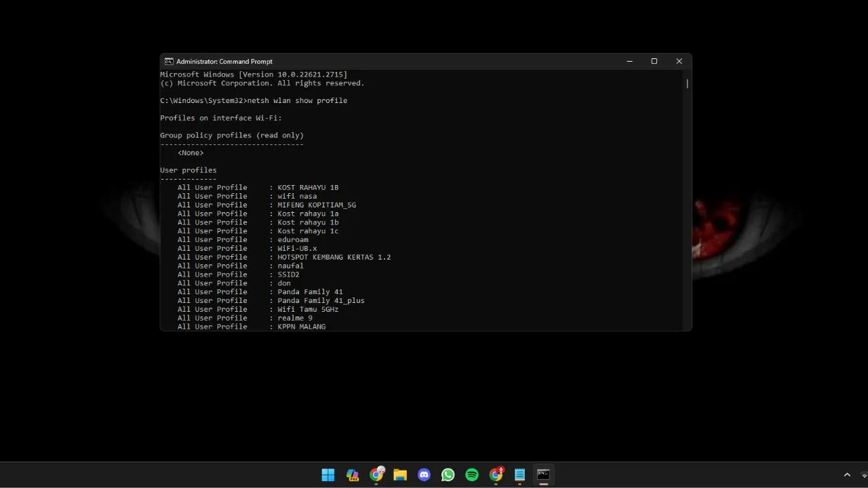Open WhatsApp from the taskbar
The image size is (868, 488).
point(448,474)
